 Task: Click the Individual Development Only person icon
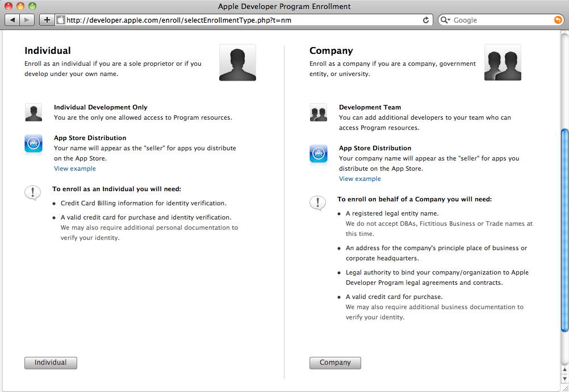34,112
